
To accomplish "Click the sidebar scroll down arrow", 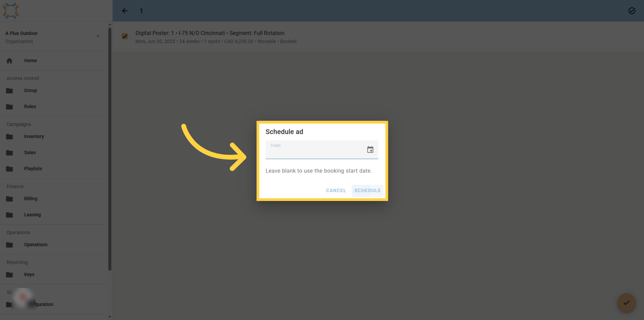I will coord(110,317).
